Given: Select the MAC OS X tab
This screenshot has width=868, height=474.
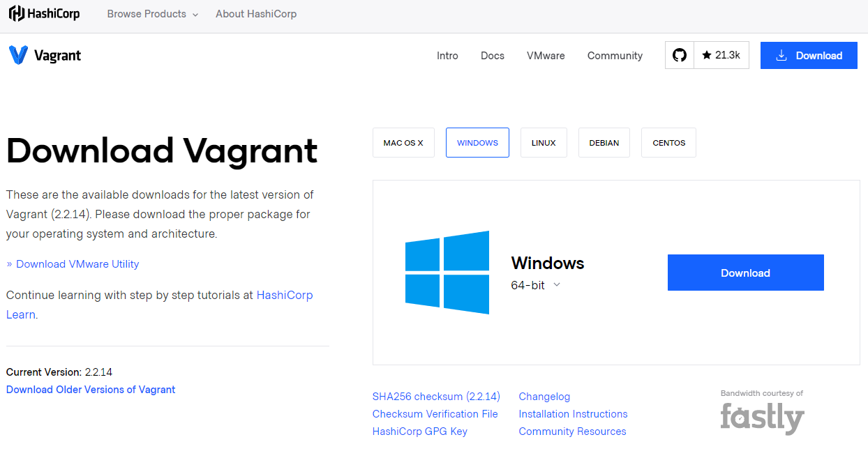Looking at the screenshot, I should point(403,143).
